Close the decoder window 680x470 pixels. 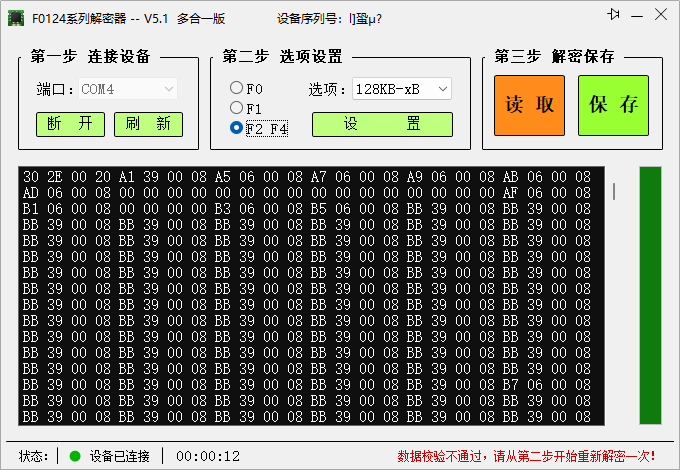[659, 14]
